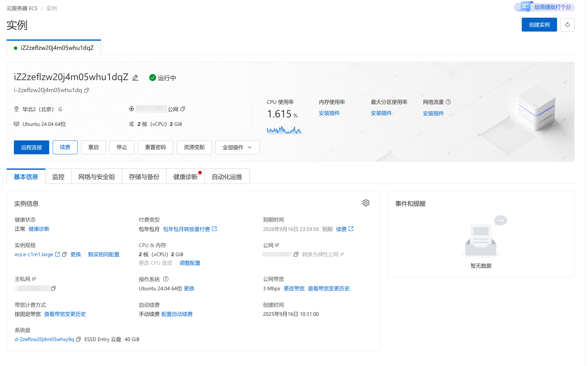The height and width of the screenshot is (366, 588).
Task: Click help icon beside 操作系统 label
Action: (166, 279)
